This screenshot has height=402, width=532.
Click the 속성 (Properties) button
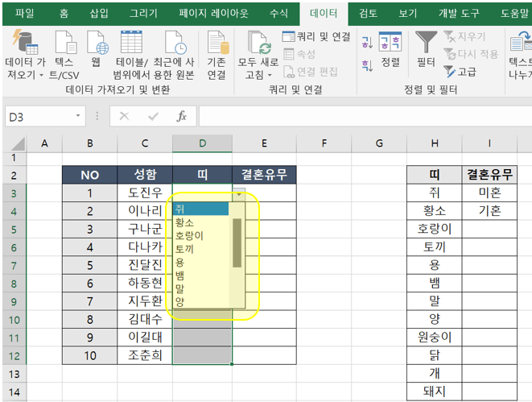[x=299, y=54]
